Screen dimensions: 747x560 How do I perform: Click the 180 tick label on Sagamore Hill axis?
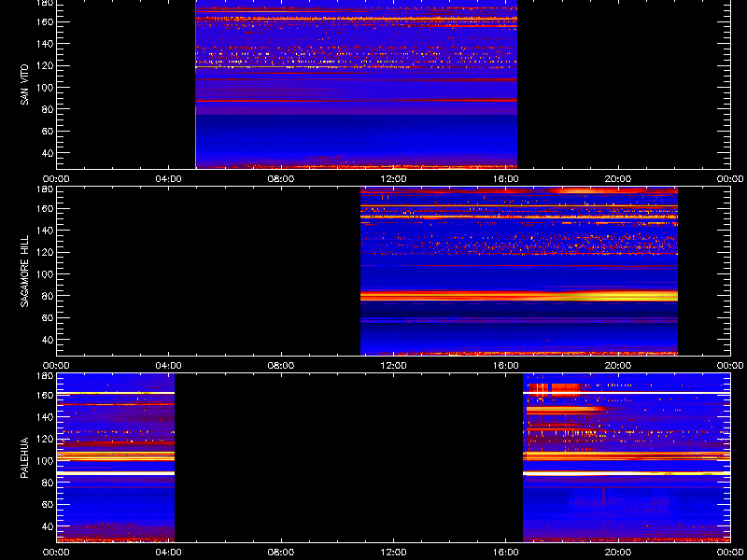[45, 189]
